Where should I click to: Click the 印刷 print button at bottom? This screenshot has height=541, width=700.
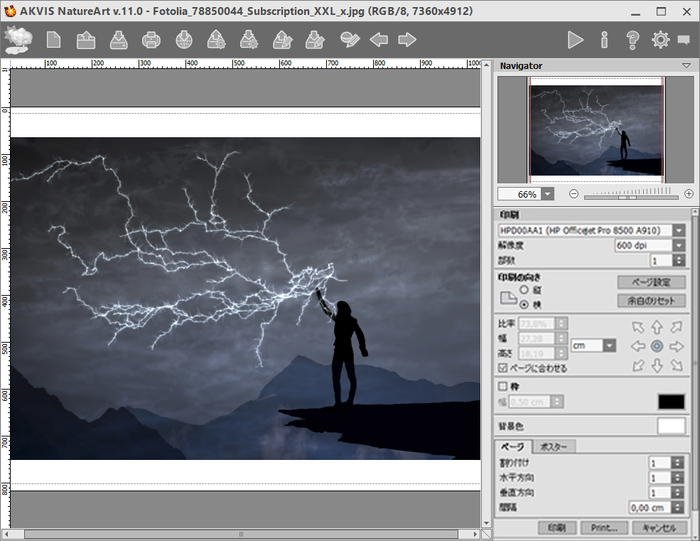click(557, 528)
